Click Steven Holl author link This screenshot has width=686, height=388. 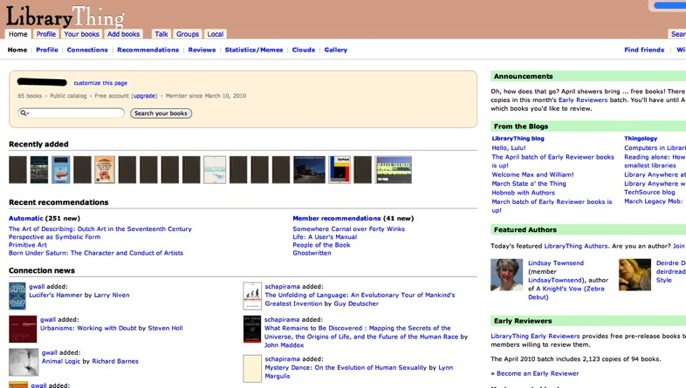[x=165, y=328]
